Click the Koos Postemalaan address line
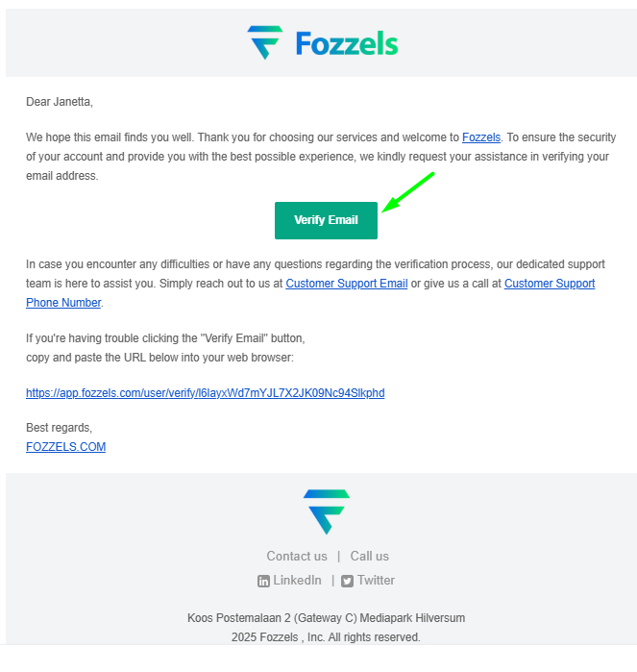Screen dimensions: 637x672 click(x=326, y=618)
